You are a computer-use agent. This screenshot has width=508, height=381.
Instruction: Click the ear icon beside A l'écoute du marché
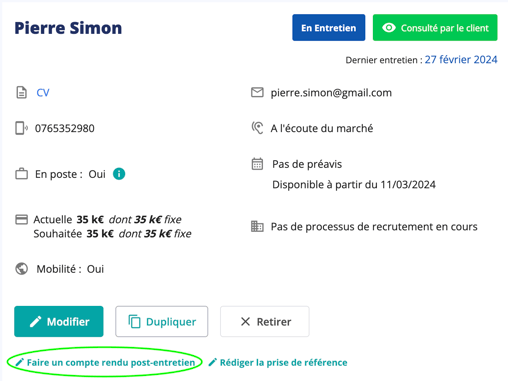257,128
